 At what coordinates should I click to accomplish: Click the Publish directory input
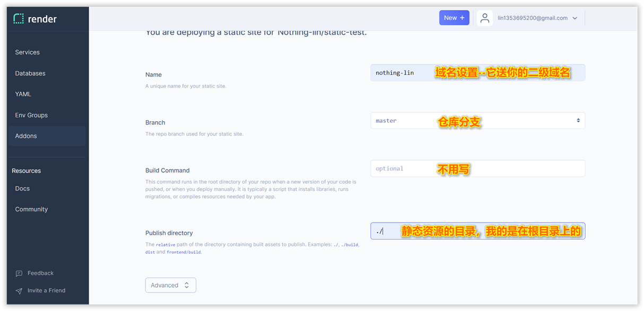click(x=478, y=231)
